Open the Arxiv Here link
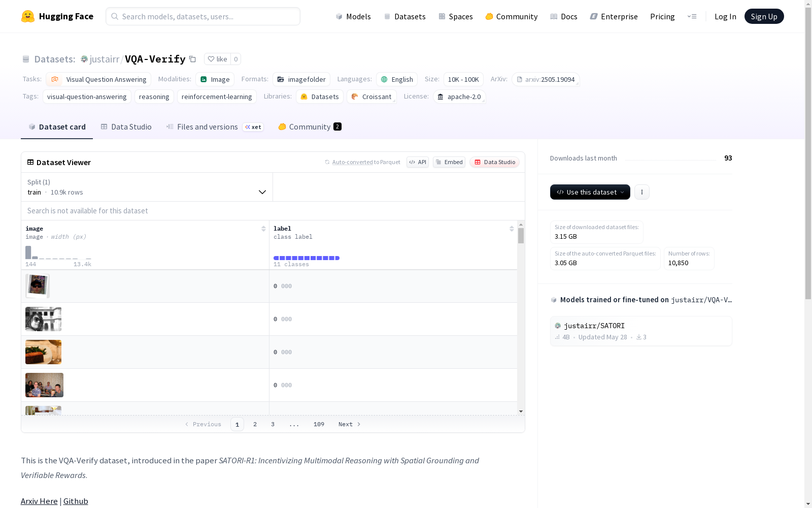Viewport: 812px width, 508px height. [x=39, y=501]
